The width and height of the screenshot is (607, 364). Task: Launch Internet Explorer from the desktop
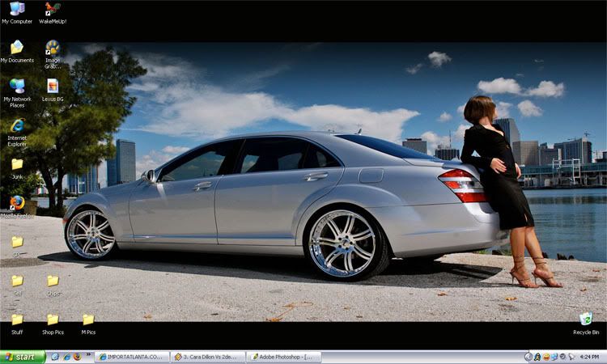click(x=17, y=125)
